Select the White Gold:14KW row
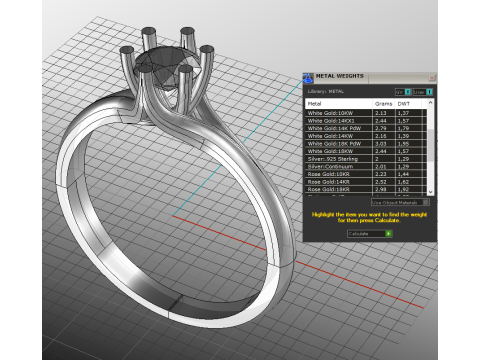Viewport: 480px width, 360px height. coord(366,136)
